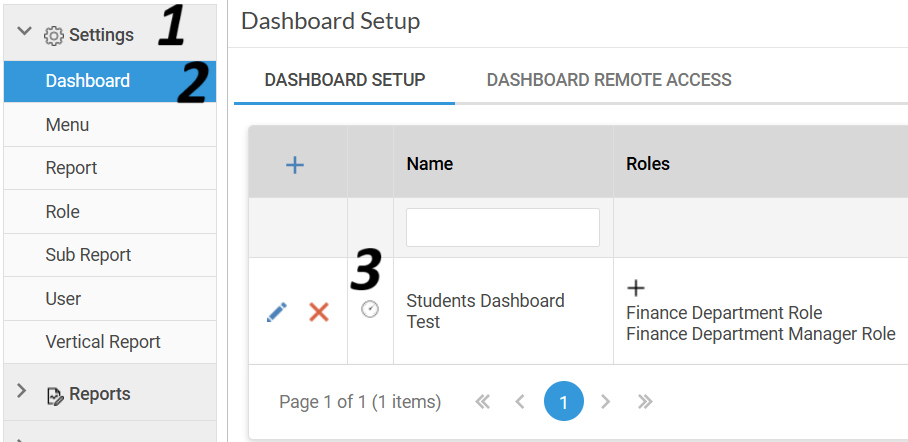908x442 pixels.
Task: Click the Settings gear icon
Action: tap(54, 36)
